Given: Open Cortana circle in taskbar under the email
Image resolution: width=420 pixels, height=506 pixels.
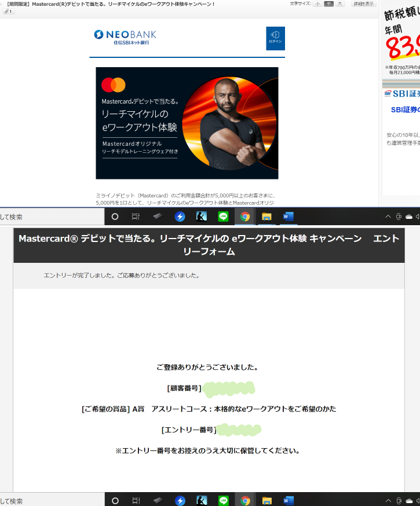Looking at the screenshot, I should [x=115, y=217].
